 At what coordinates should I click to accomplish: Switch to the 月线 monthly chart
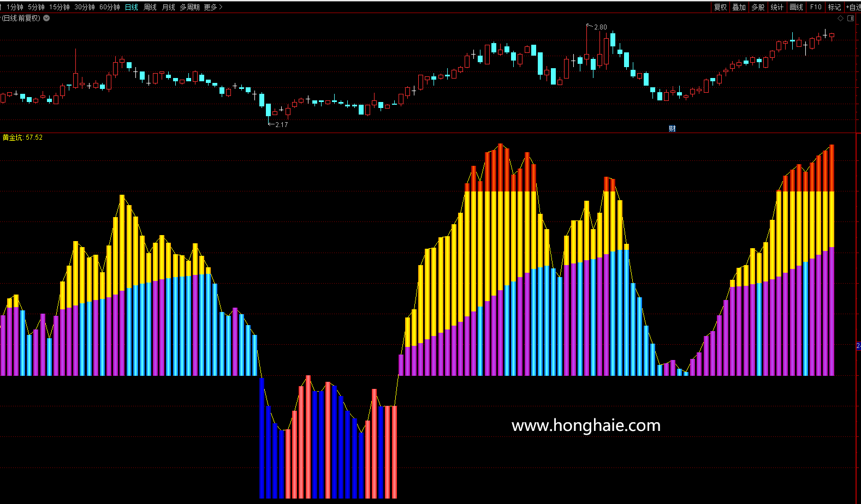click(x=169, y=7)
